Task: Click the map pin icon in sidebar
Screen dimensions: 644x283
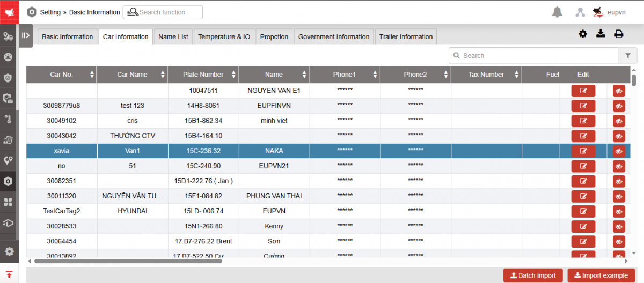Action: pyautogui.click(x=8, y=160)
